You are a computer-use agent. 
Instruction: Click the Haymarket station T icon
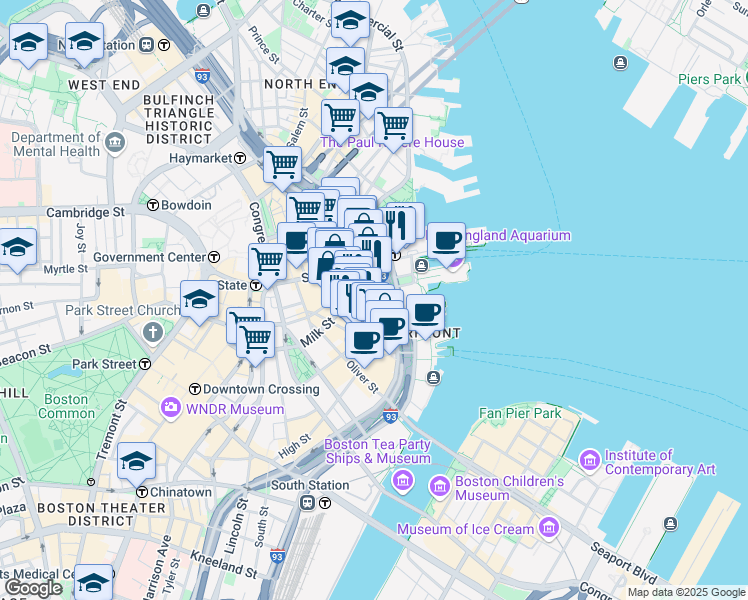pyautogui.click(x=240, y=158)
